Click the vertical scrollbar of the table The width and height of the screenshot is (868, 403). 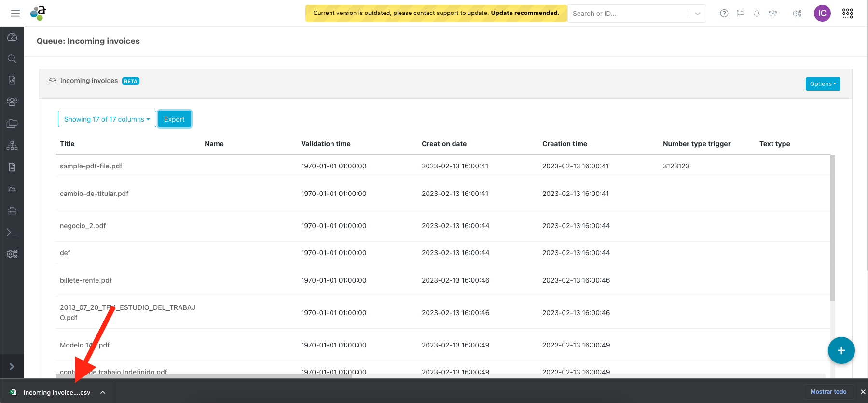(832, 228)
